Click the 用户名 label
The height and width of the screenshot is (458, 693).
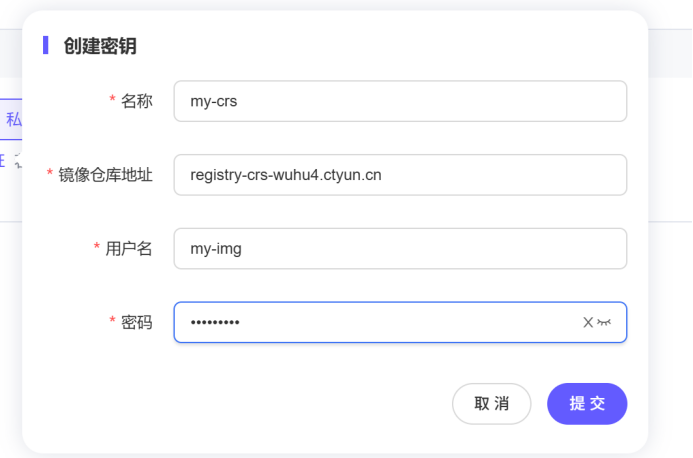click(129, 249)
